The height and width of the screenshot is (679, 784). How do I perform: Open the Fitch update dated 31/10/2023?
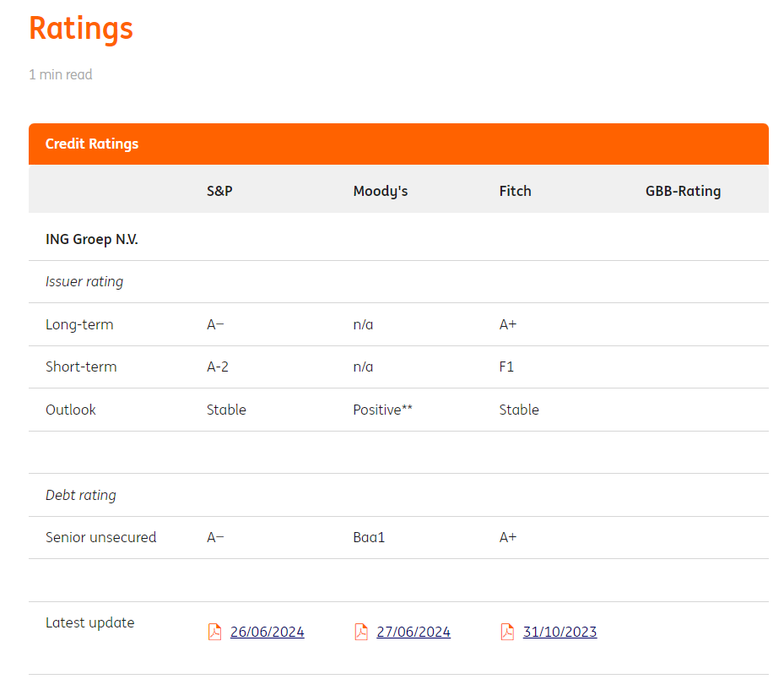tap(560, 632)
